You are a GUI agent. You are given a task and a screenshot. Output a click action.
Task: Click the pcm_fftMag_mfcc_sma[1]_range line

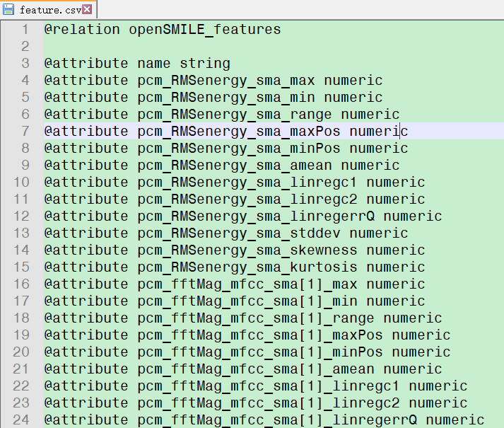click(x=243, y=318)
